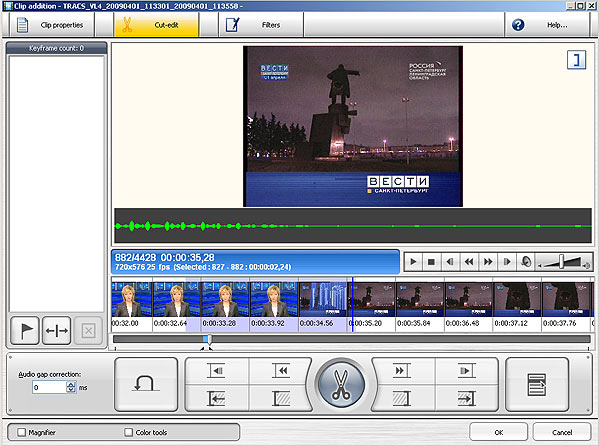Viewport: 599px width, 446px height.
Task: Open the Clip properties tab
Action: (x=51, y=25)
